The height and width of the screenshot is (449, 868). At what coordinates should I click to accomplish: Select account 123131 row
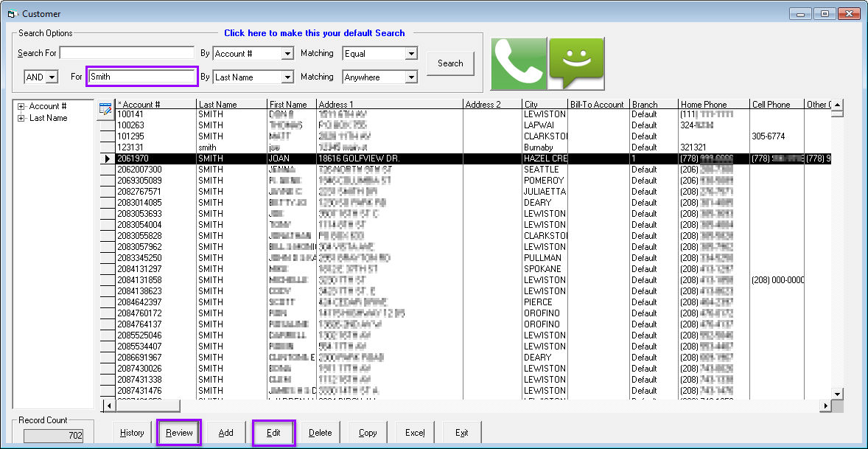point(473,147)
